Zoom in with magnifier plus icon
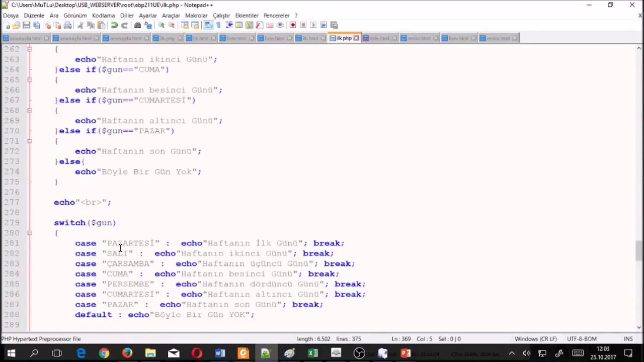 tap(161, 25)
